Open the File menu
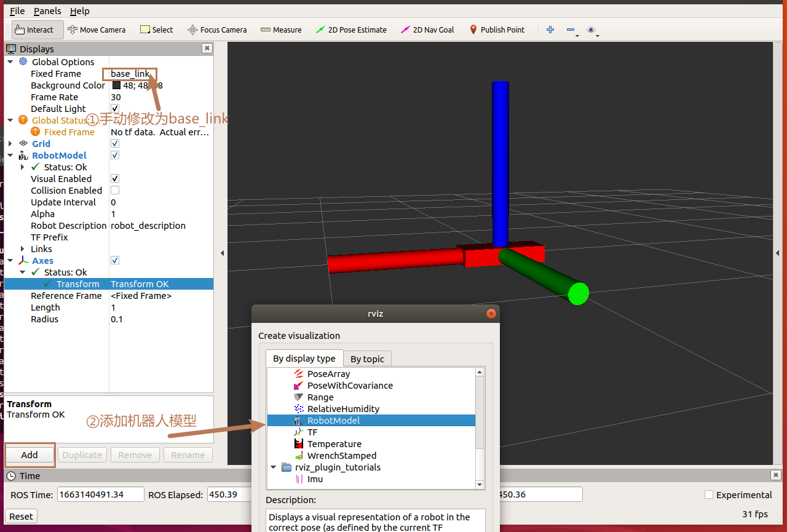The height and width of the screenshot is (532, 787). click(x=17, y=11)
